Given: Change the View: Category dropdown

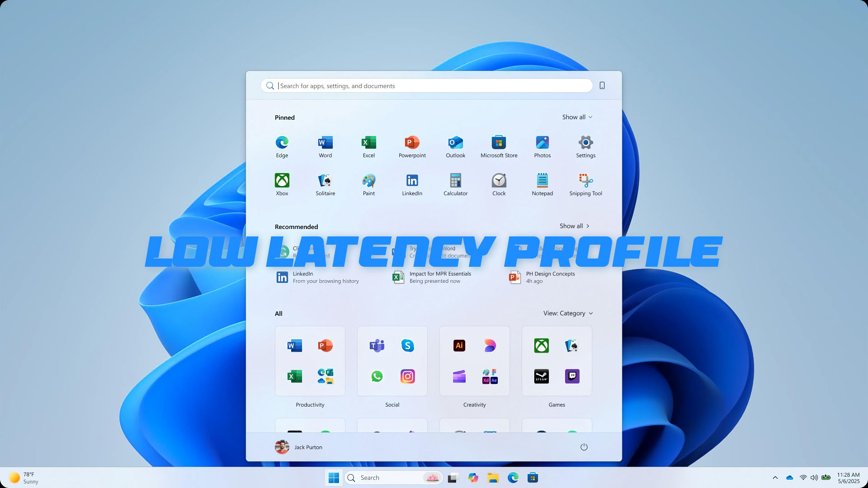Looking at the screenshot, I should click(x=568, y=313).
